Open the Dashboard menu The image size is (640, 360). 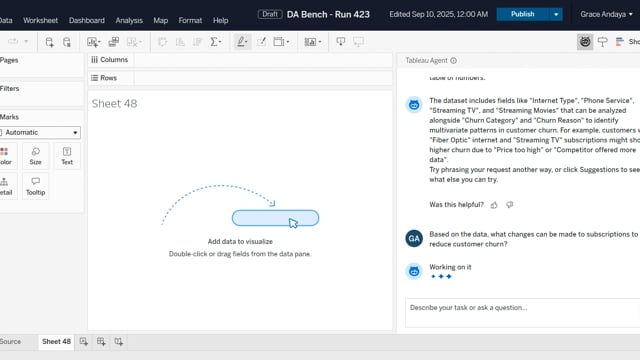point(87,20)
